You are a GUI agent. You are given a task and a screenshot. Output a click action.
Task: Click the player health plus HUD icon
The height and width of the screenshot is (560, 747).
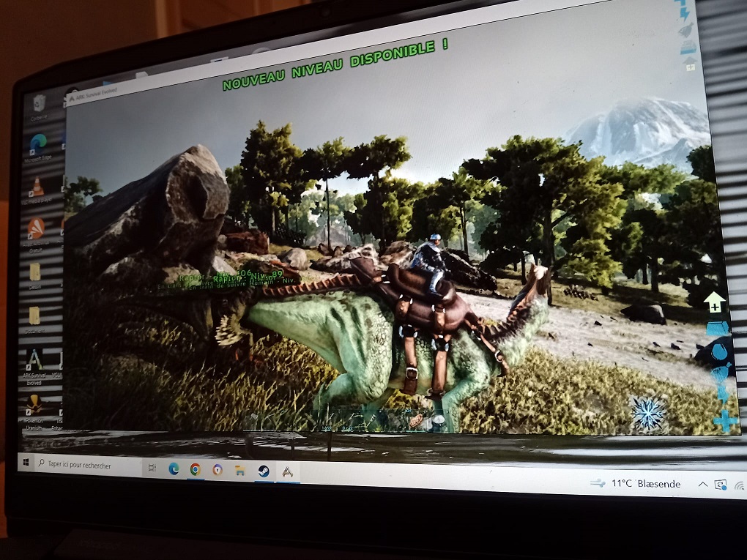tap(726, 422)
